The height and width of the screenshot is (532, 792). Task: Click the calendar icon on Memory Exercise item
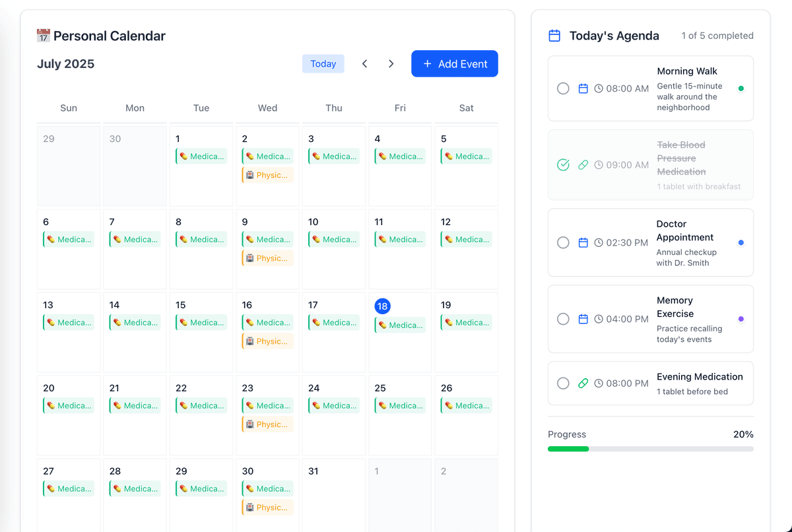[583, 319]
